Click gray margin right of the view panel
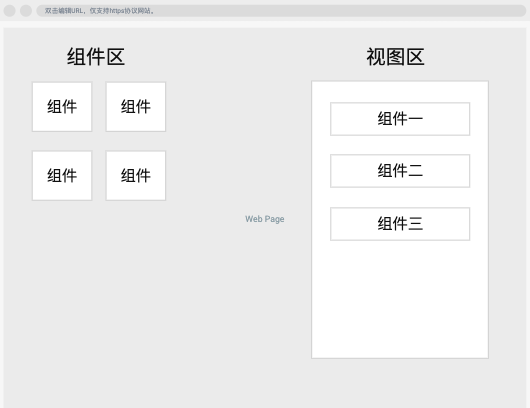The width and height of the screenshot is (530, 408). [507, 220]
